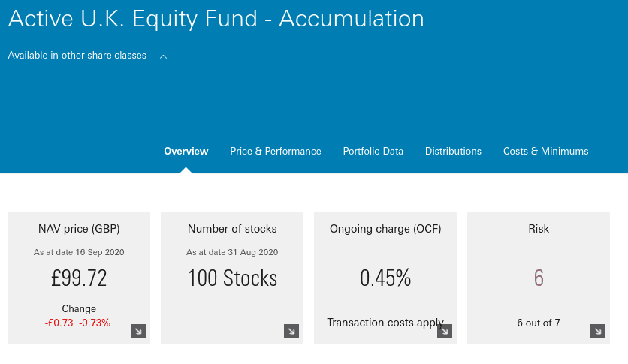Select the Overview tab

pos(186,151)
